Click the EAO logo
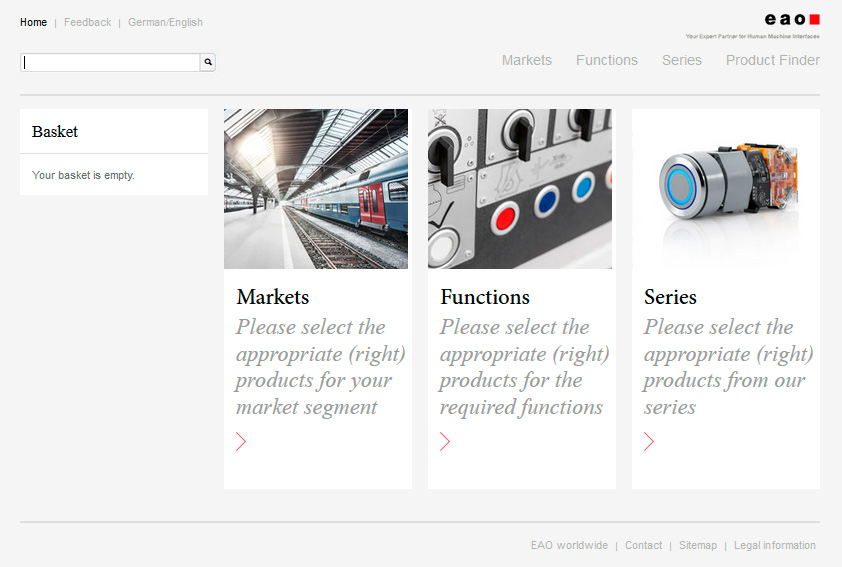 tap(792, 20)
